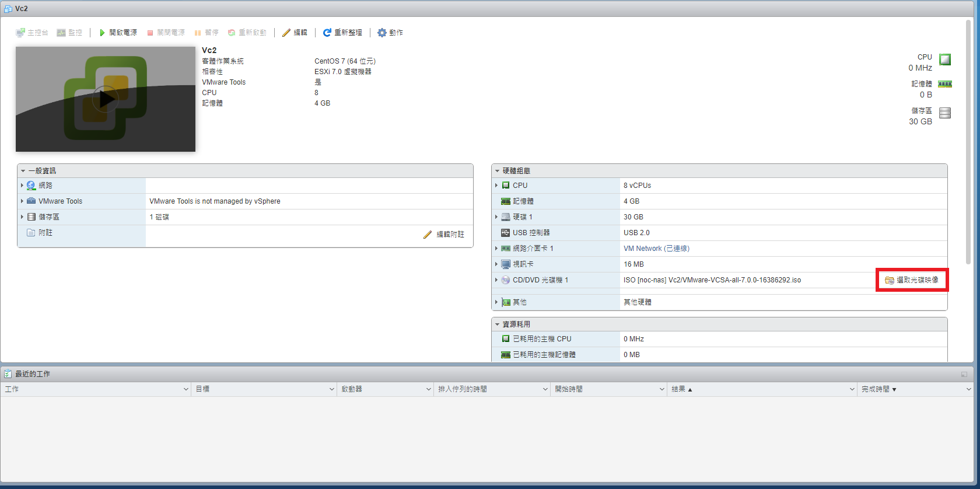The height and width of the screenshot is (489, 980).
Task: Collapse the 硬體組態 hardware panel header
Action: tap(719, 171)
